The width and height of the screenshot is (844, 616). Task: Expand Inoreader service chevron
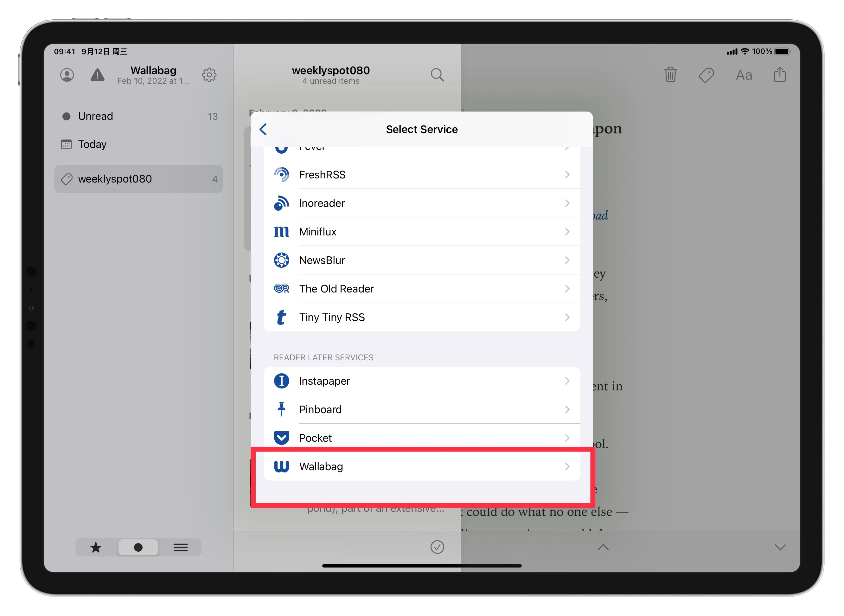point(567,203)
